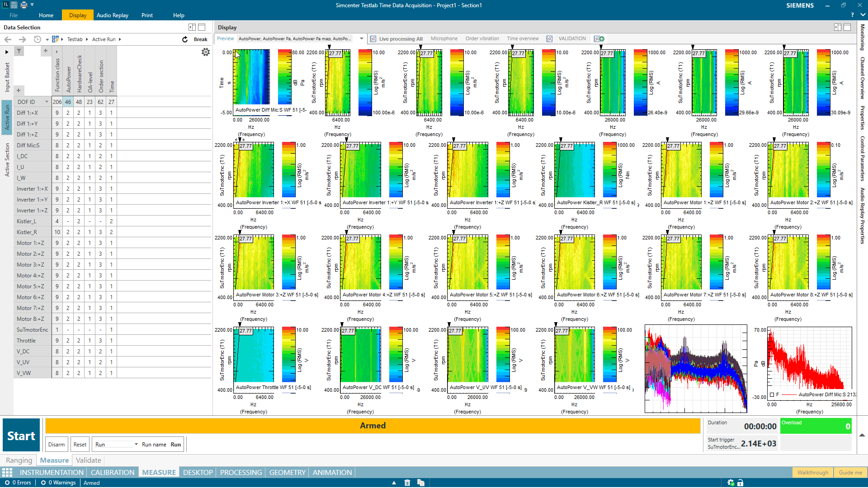Click the history clock icon in navigation bar

click(38, 39)
